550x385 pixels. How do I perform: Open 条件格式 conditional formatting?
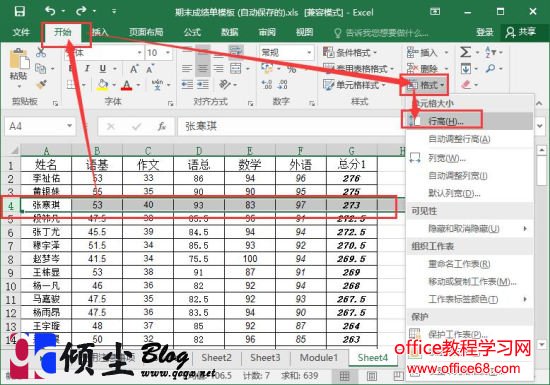click(350, 53)
